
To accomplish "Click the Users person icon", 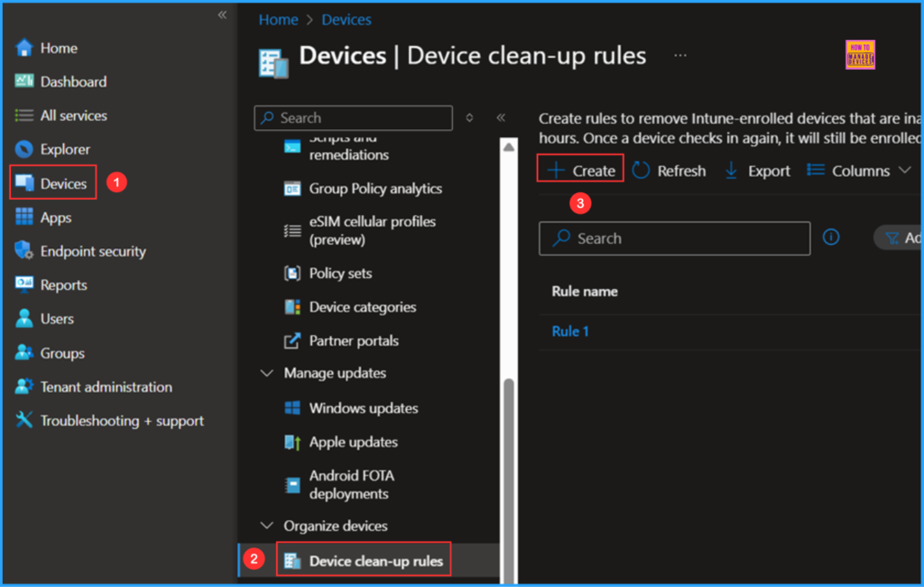I will tap(24, 319).
